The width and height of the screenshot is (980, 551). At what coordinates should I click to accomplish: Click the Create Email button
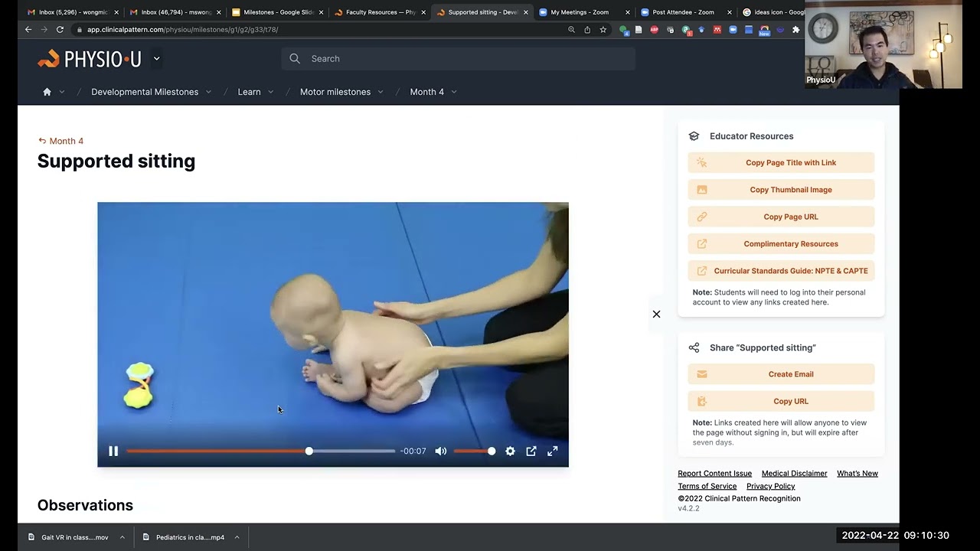[x=781, y=374]
